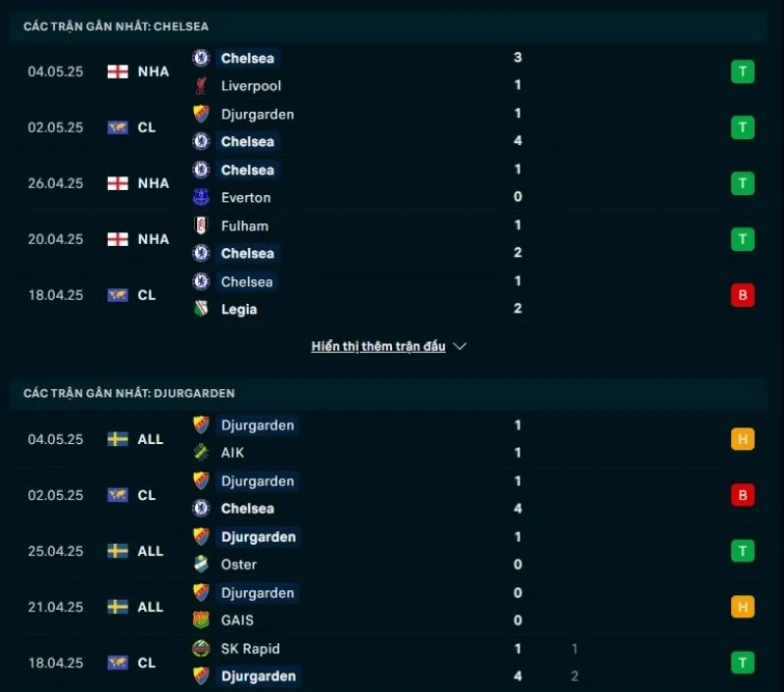Screen dimensions: 784x692
Task: Click the Oster club crest icon
Action: [x=201, y=565]
